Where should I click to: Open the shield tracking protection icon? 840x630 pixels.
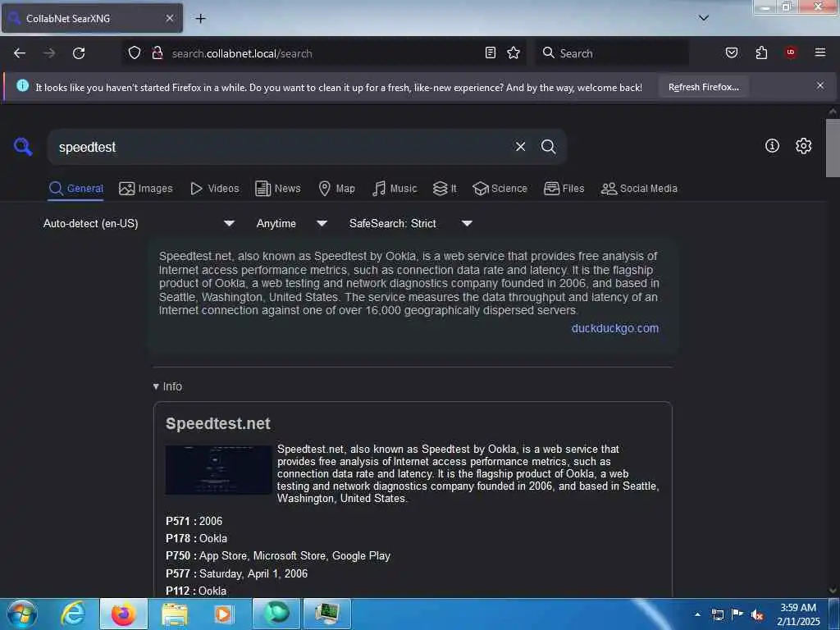tap(135, 53)
